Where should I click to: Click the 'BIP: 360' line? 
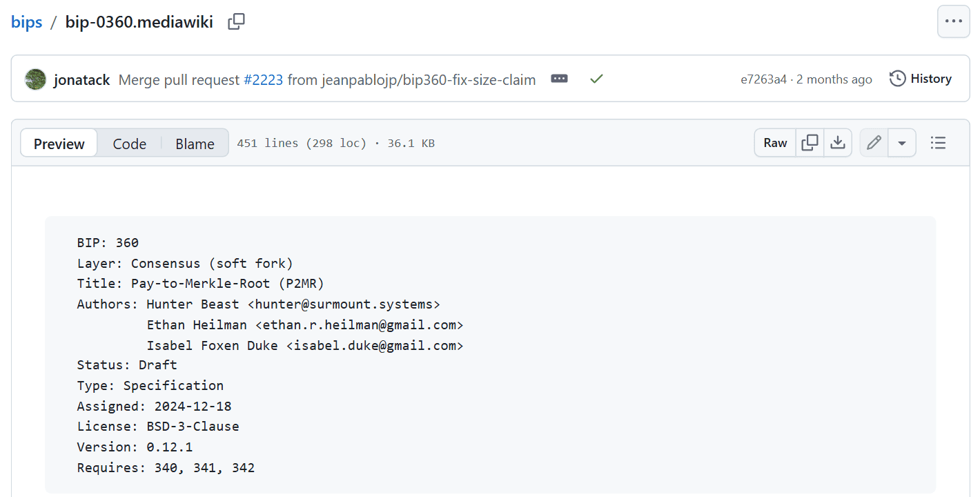point(108,243)
